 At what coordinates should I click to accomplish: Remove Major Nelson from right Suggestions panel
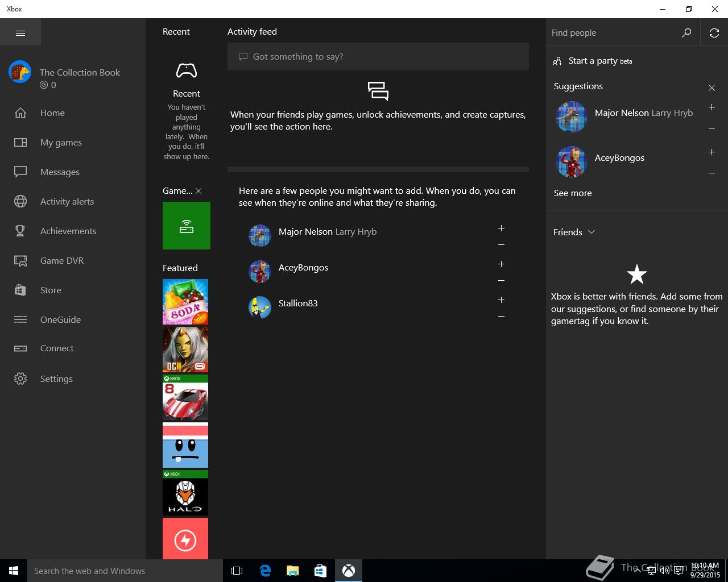point(712,128)
